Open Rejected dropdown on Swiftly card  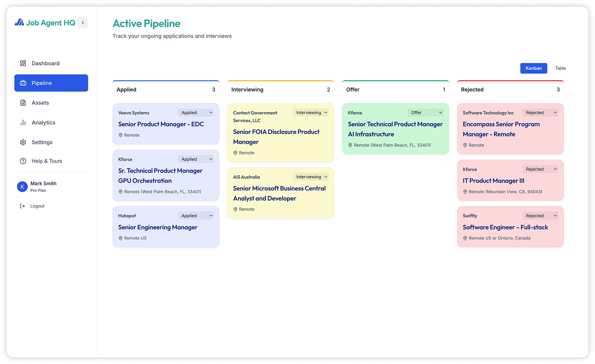[x=541, y=216]
